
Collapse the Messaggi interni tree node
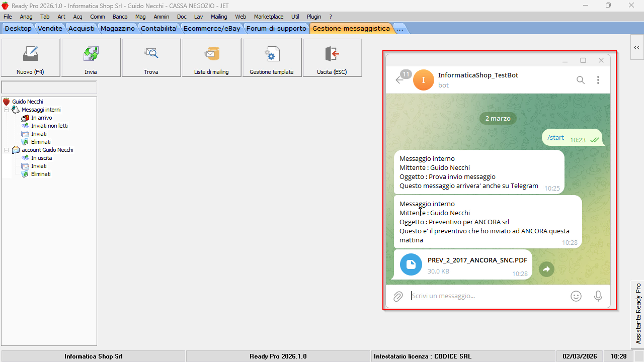click(x=7, y=110)
